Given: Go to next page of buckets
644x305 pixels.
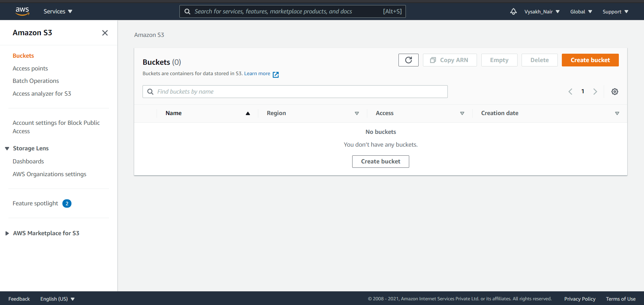Looking at the screenshot, I should pyautogui.click(x=595, y=92).
